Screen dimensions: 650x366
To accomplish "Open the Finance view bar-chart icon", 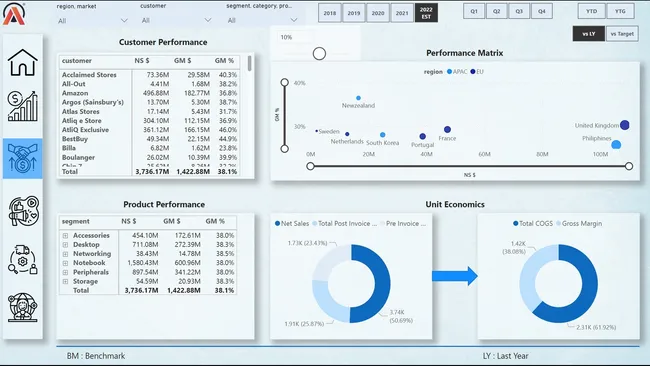I will coord(22,106).
